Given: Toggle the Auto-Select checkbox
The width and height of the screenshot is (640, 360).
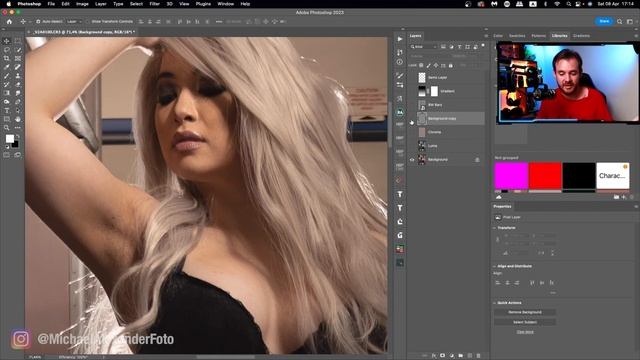Looking at the screenshot, I should click(x=38, y=21).
